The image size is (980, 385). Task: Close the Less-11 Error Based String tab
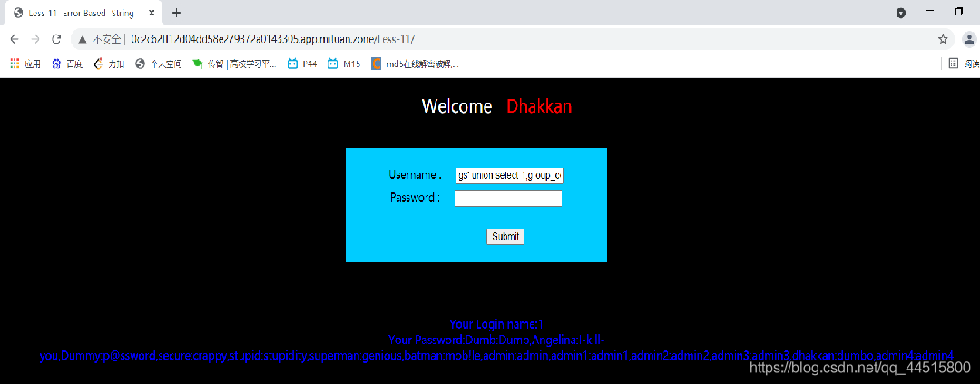[x=152, y=13]
